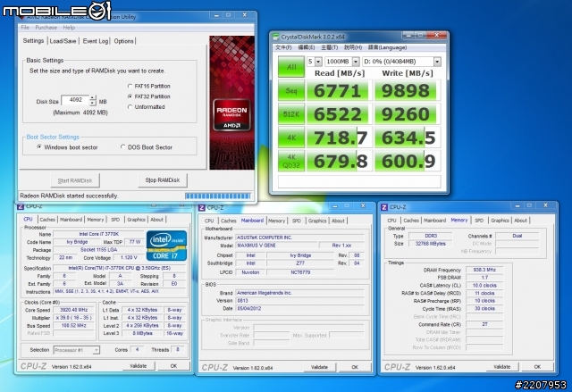Open CPU tab in CPU-Z Memory window
This screenshot has width=572, height=392.
(391, 221)
